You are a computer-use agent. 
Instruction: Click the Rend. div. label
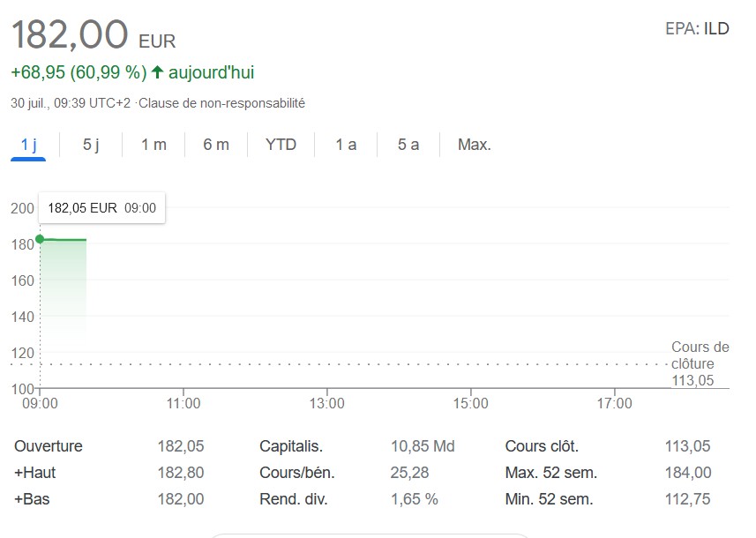coord(293,499)
